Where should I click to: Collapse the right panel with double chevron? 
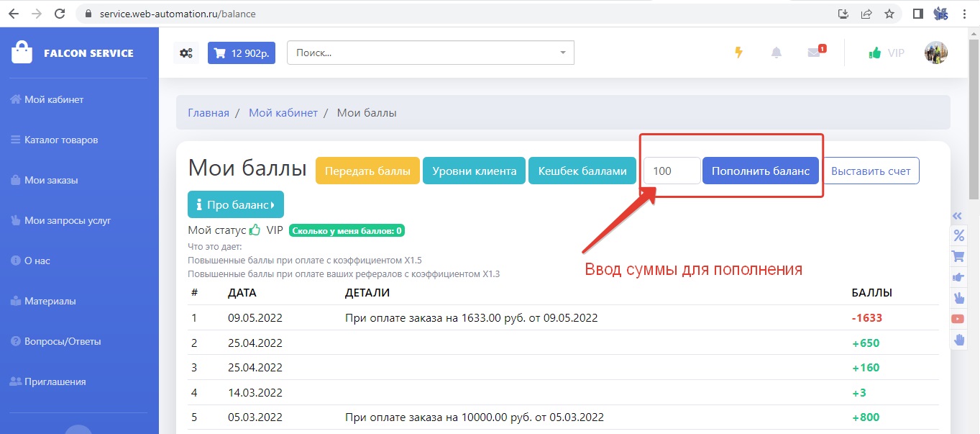[x=957, y=216]
